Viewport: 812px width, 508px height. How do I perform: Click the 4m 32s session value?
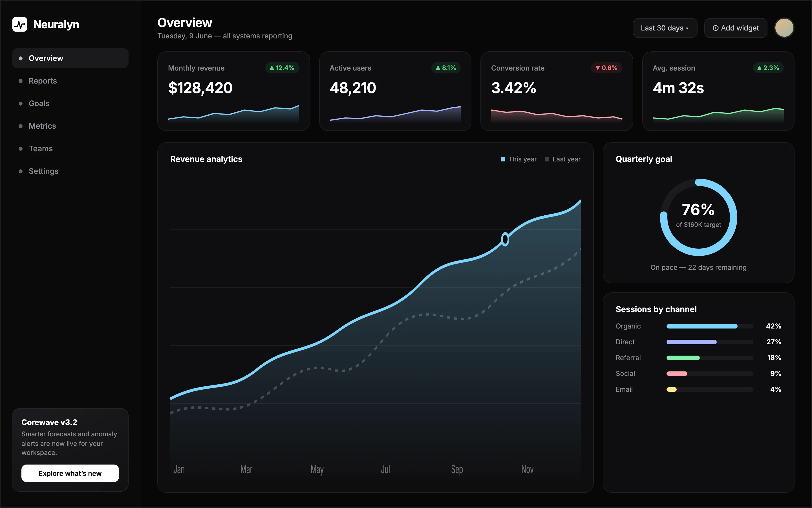click(x=678, y=88)
